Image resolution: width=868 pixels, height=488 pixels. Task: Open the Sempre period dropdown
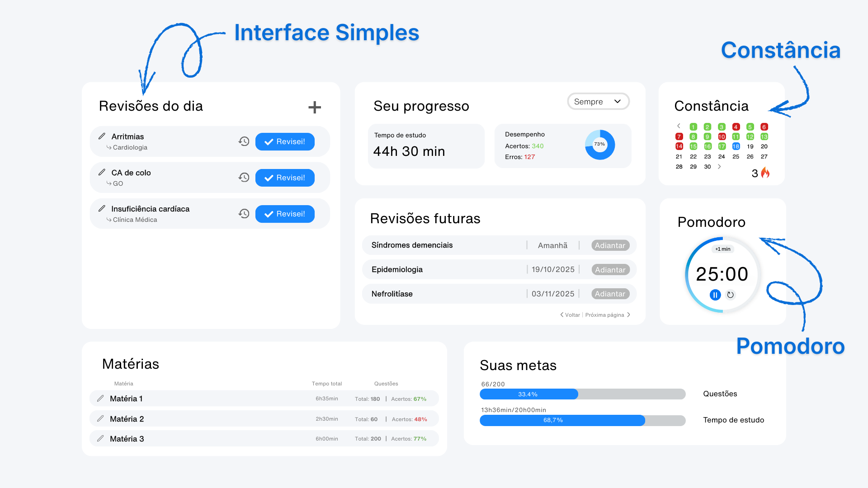(598, 102)
